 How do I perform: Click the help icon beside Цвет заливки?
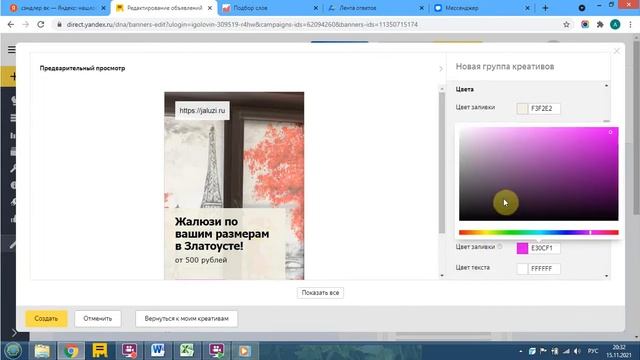(x=500, y=247)
